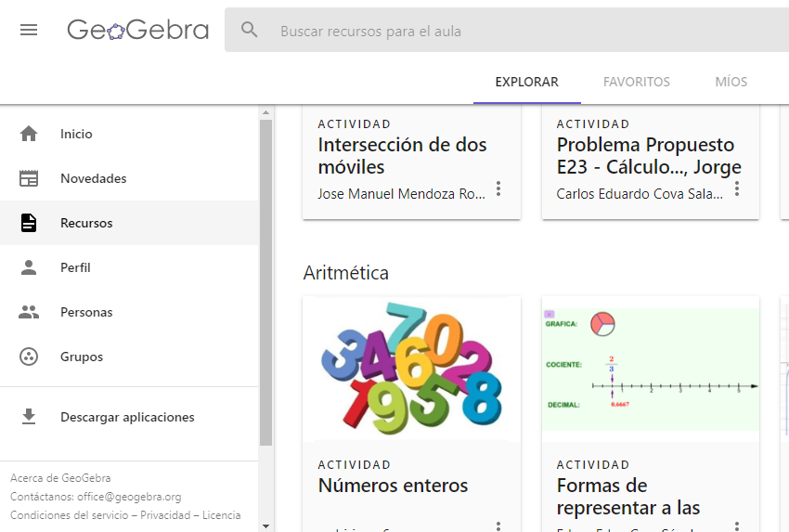789x532 pixels.
Task: Open the Licencia link
Action: click(222, 515)
